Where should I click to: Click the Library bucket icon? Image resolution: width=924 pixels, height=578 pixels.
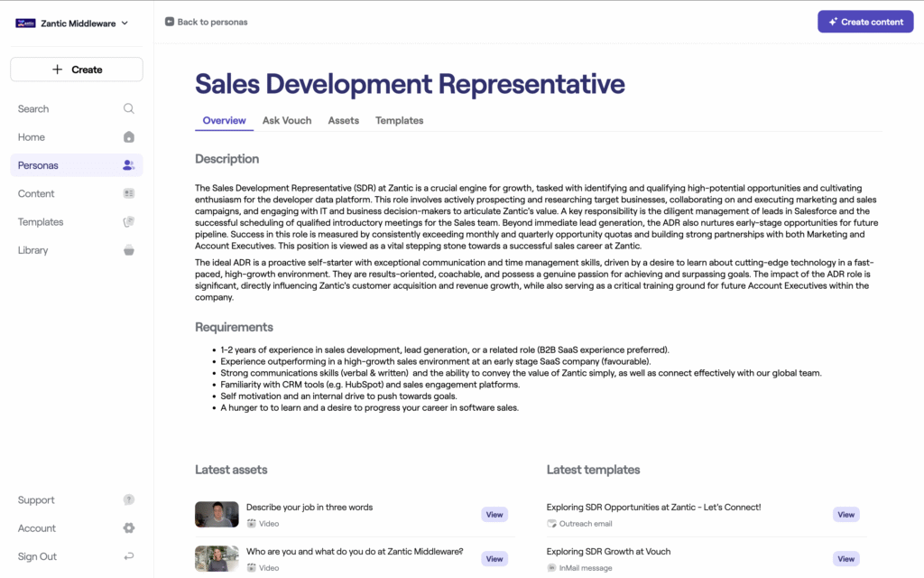click(128, 250)
